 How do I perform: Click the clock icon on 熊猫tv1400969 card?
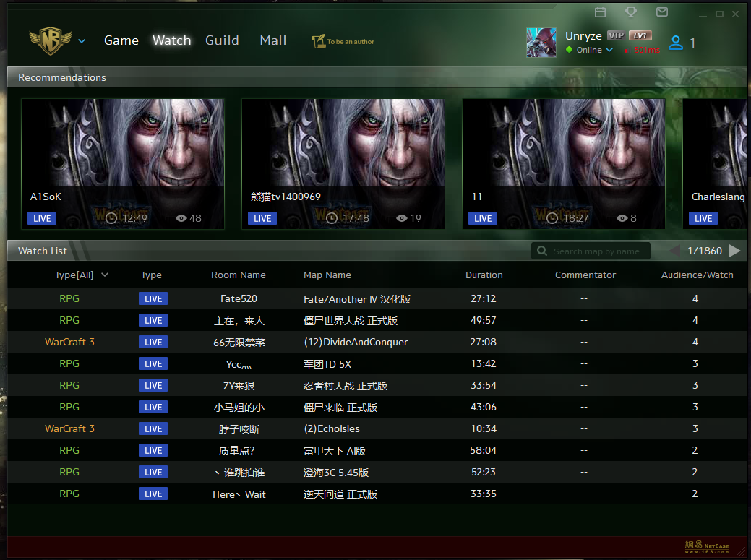[332, 218]
